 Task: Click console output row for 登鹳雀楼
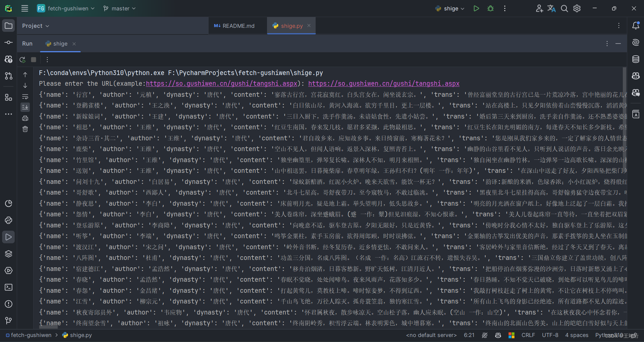pyautogui.click(x=333, y=105)
